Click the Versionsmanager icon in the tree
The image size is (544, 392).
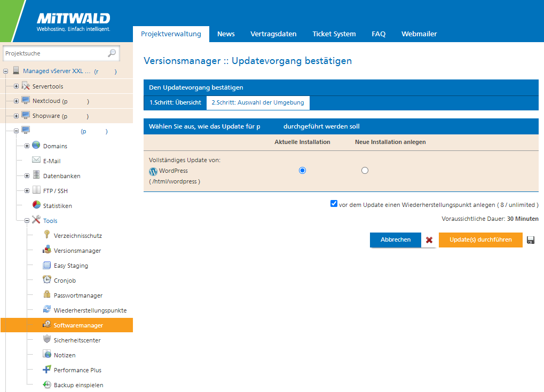click(x=47, y=250)
